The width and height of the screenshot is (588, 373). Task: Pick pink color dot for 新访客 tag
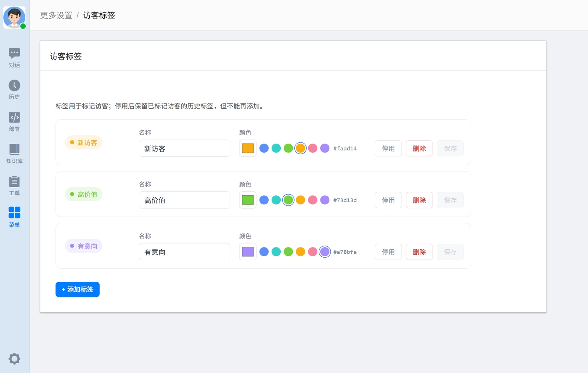(x=312, y=148)
